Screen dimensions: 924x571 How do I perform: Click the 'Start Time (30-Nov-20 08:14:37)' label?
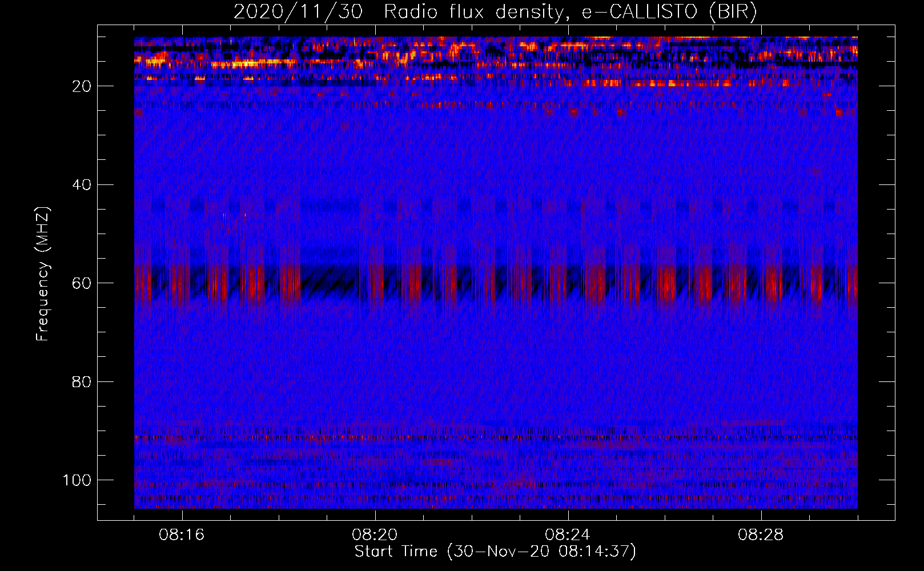(495, 552)
